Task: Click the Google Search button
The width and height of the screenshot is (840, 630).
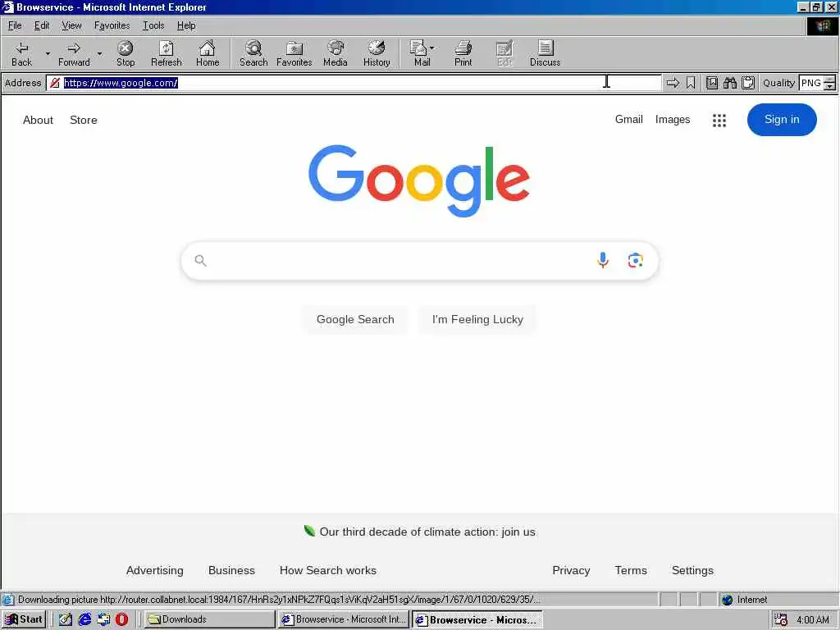Action: 355,319
